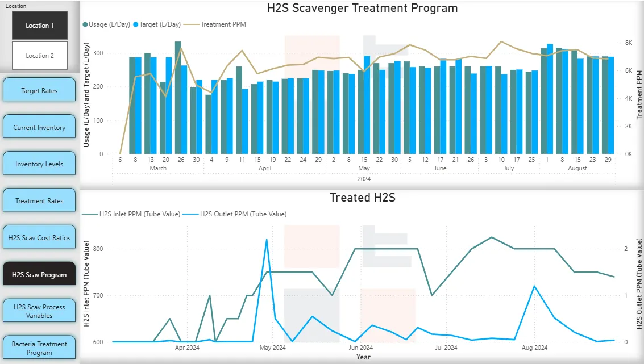Click the Aug 2024 axis label in Treated H2S
Image resolution: width=644 pixels, height=364 pixels.
pyautogui.click(x=534, y=348)
